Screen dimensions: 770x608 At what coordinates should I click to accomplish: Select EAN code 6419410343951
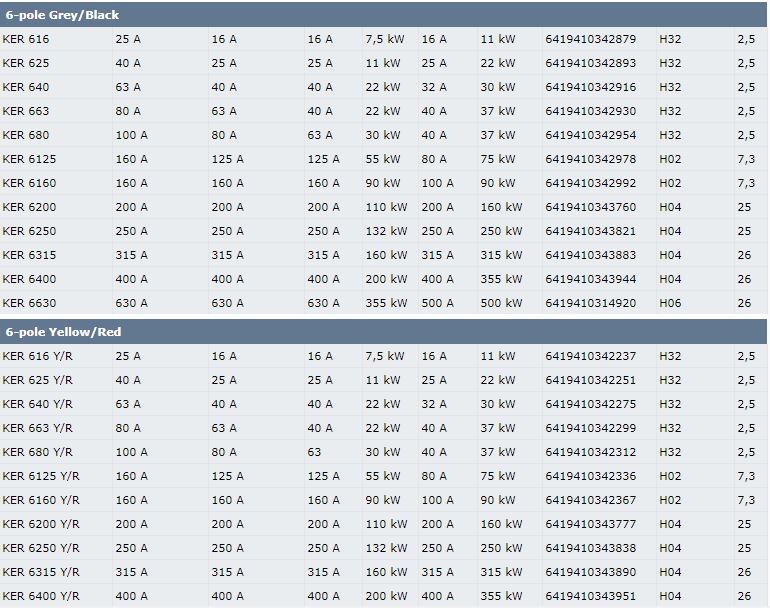590,596
